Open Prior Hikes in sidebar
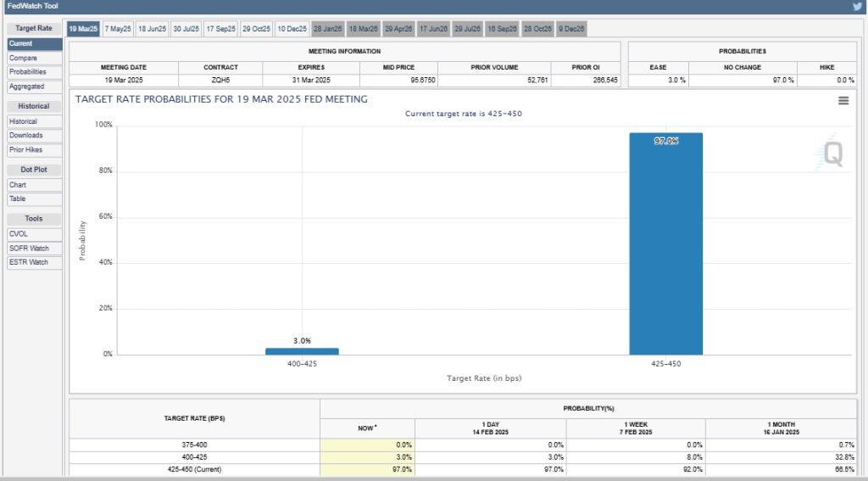The width and height of the screenshot is (868, 481). pyautogui.click(x=25, y=150)
